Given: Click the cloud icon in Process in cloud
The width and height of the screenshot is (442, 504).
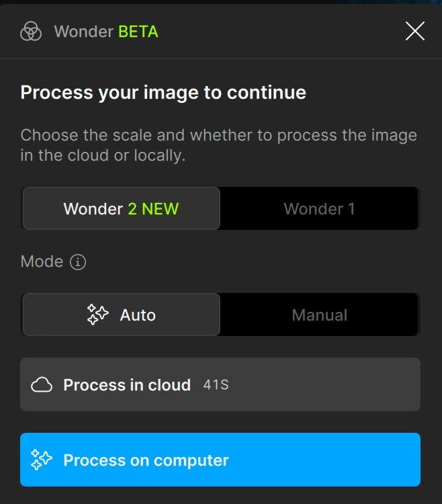Looking at the screenshot, I should [x=42, y=385].
